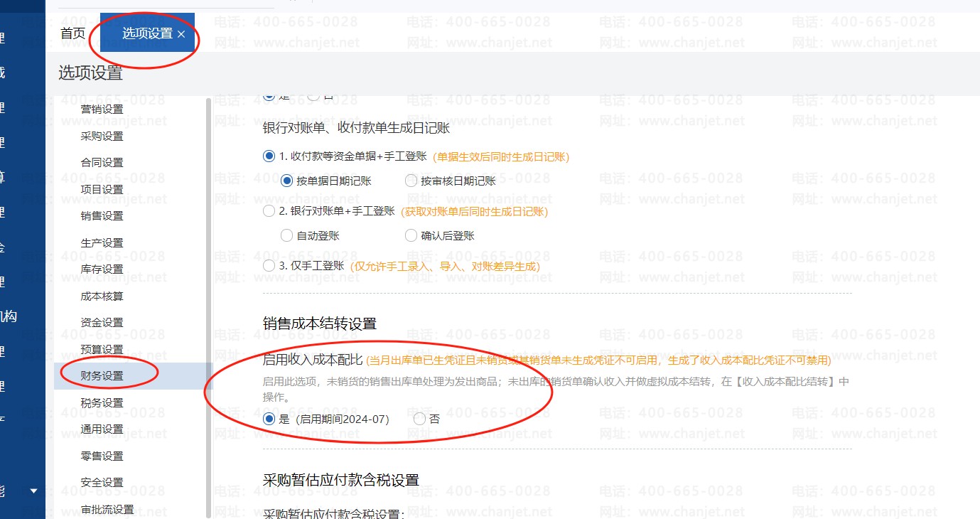Open 资金设置 in the settings list

click(x=102, y=322)
